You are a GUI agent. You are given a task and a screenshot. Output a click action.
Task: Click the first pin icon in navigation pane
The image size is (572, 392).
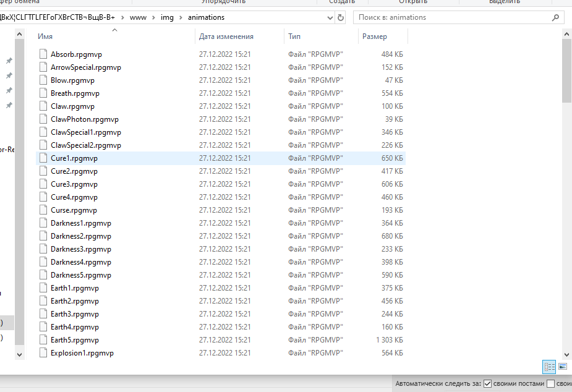click(9, 61)
